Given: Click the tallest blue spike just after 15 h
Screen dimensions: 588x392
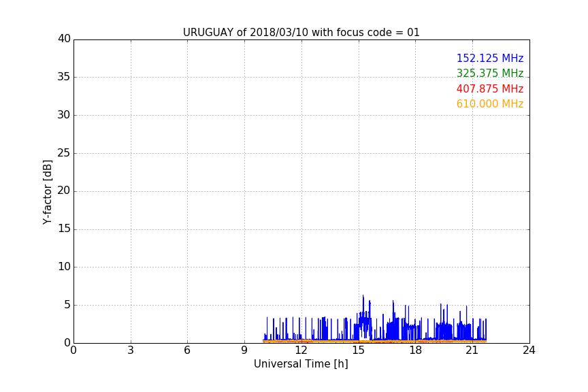Looking at the screenshot, I should click(363, 308).
